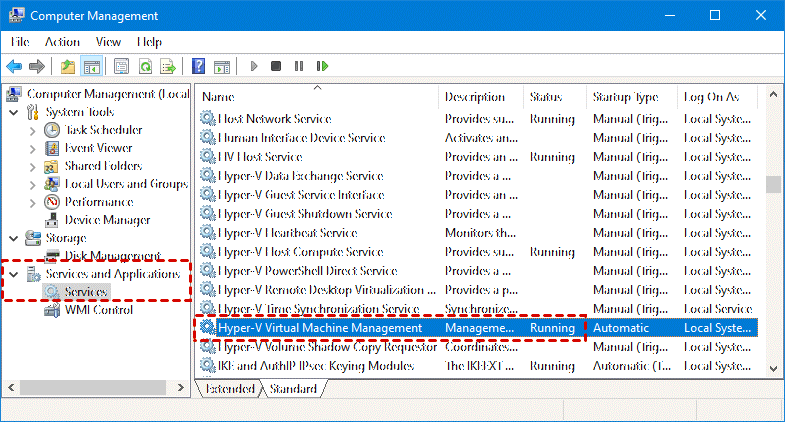Viewport: 785px width, 422px height.
Task: Click the Start Service play icon
Action: point(254,66)
